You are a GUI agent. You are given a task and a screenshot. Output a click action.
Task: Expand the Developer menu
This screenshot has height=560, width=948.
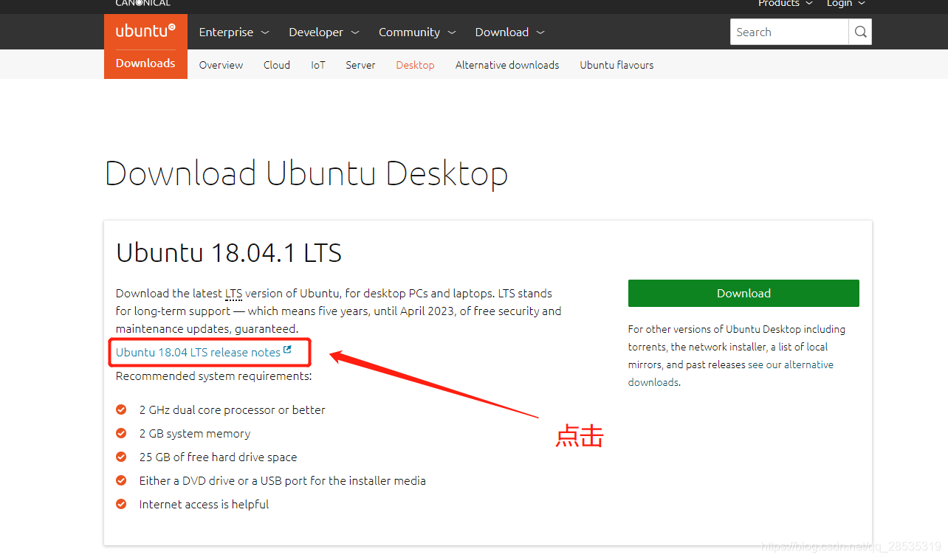click(323, 32)
